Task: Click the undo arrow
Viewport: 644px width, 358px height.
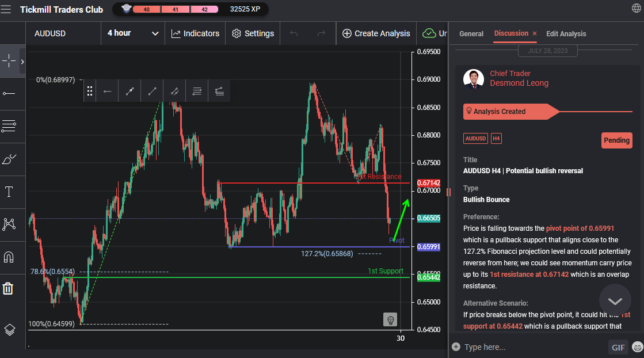Action: coord(294,33)
